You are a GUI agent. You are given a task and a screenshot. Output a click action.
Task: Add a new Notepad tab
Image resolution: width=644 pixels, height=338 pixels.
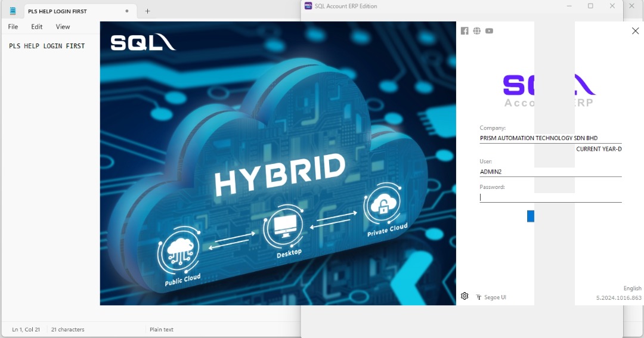[147, 11]
